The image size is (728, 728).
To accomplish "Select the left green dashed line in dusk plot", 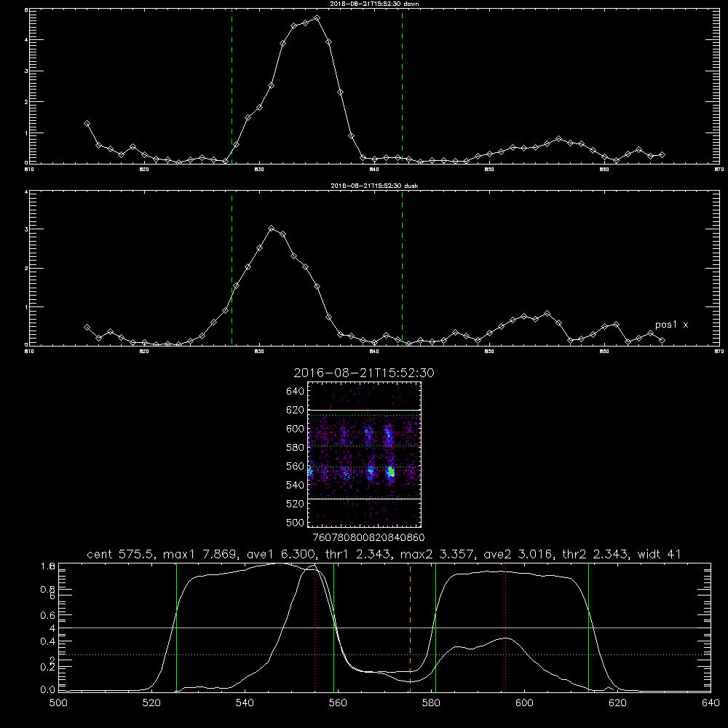I will [232, 268].
